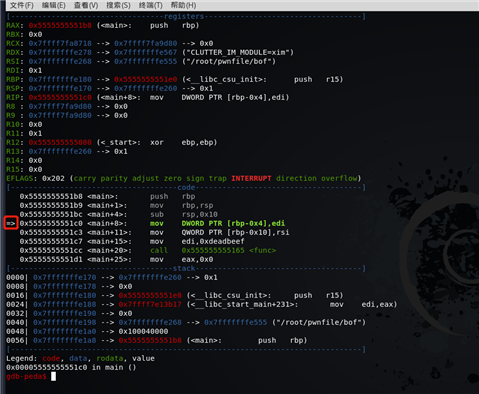Click the <main+1> mov rbp,rsp line
The width and height of the screenshot is (479, 394).
tap(116, 206)
